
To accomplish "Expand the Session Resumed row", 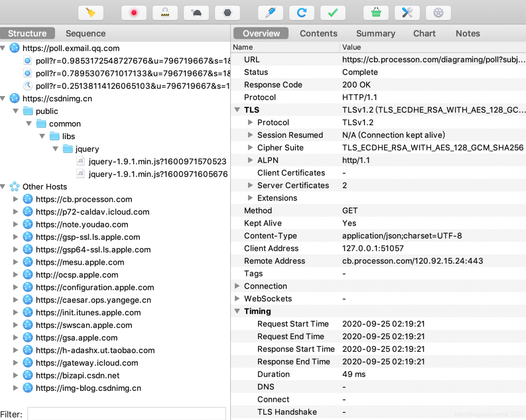I will [250, 135].
